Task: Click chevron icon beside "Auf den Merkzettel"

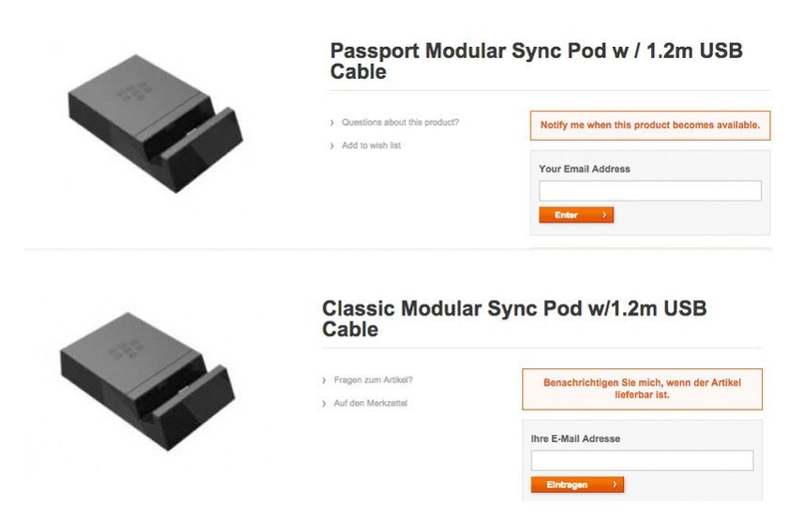Action: pos(324,403)
